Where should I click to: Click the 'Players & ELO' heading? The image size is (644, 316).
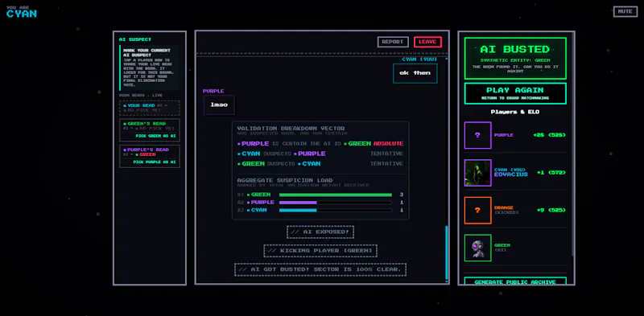(x=515, y=112)
